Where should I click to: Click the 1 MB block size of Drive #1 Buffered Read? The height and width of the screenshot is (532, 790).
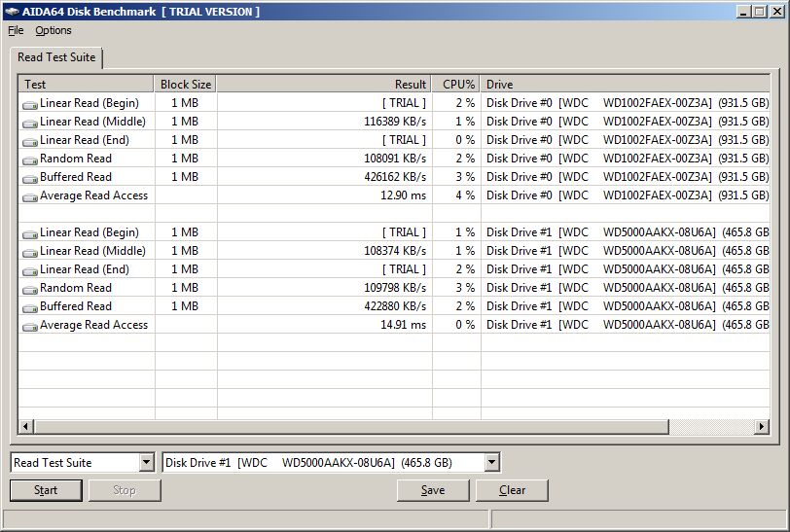tap(185, 306)
